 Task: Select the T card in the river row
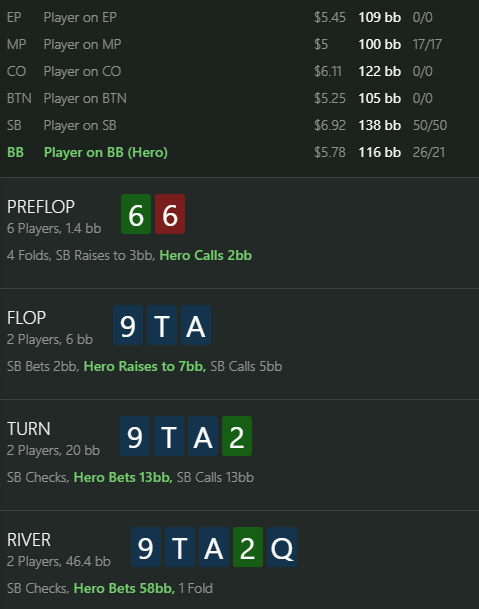click(x=180, y=547)
